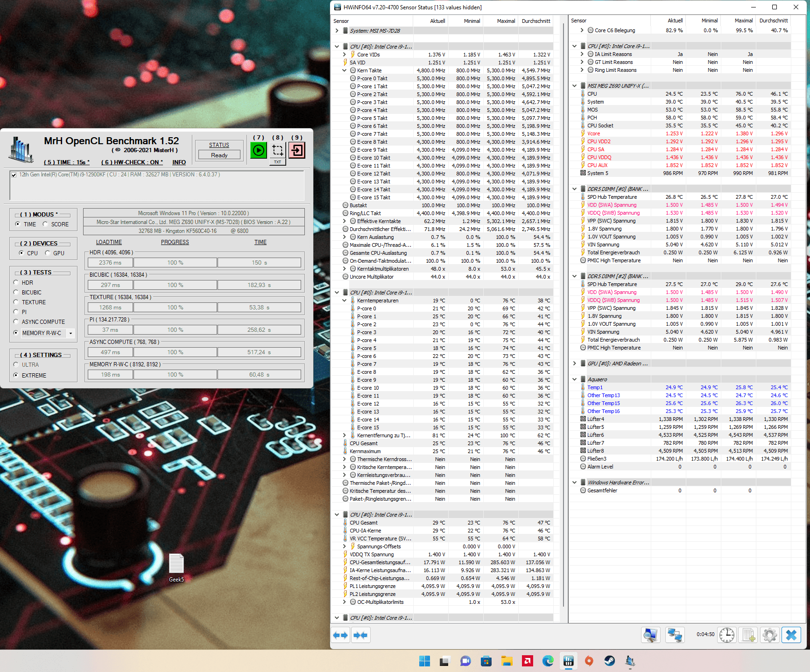This screenshot has height=672, width=810.
Task: Select the BICUBIC test radio button
Action: (16, 292)
